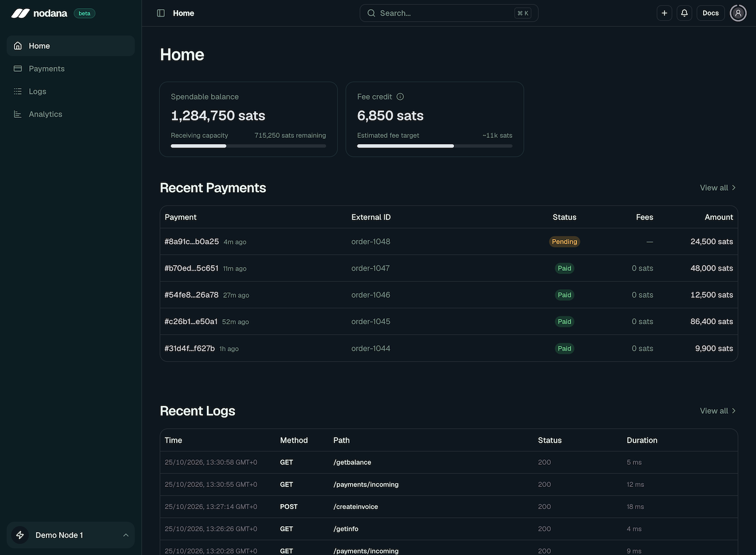Screen dimensions: 756x555
Task: Click the 18 ms duration cell
Action: click(x=635, y=507)
